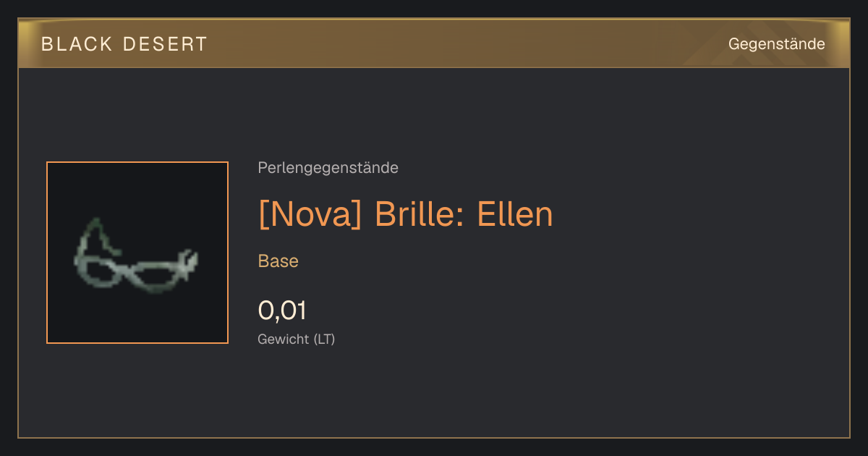The image size is (868, 456).
Task: Click the [Nova] class tag in title
Action: click(310, 214)
